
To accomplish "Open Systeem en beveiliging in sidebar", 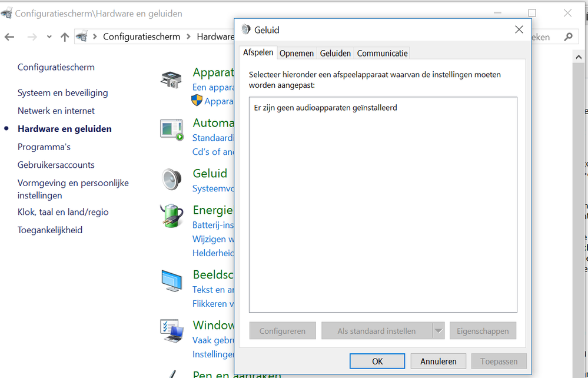I will pyautogui.click(x=63, y=92).
